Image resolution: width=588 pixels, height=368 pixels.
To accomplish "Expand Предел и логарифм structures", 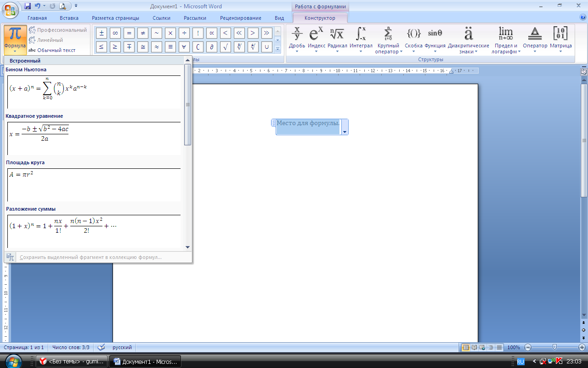I will [506, 40].
